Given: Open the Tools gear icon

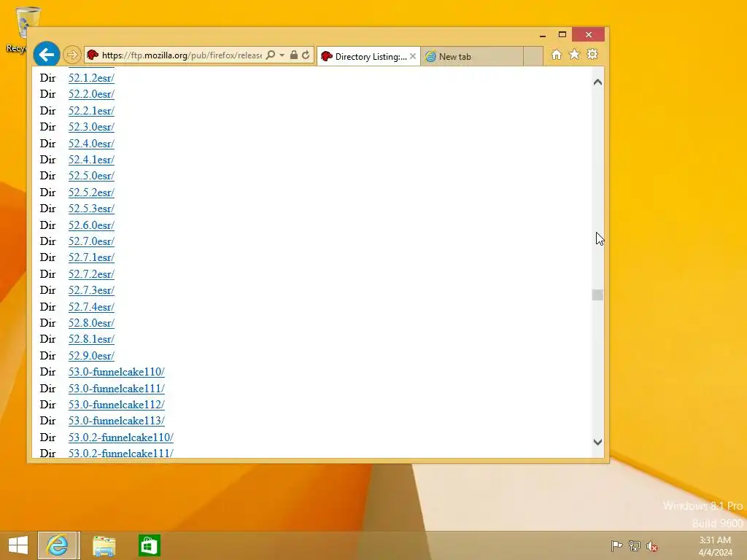Looking at the screenshot, I should 592,55.
